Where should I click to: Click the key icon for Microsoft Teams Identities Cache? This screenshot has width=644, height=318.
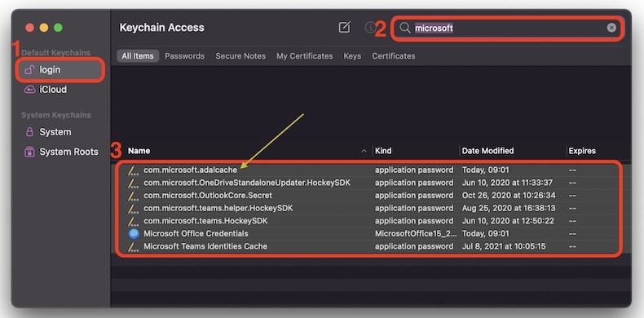[133, 246]
